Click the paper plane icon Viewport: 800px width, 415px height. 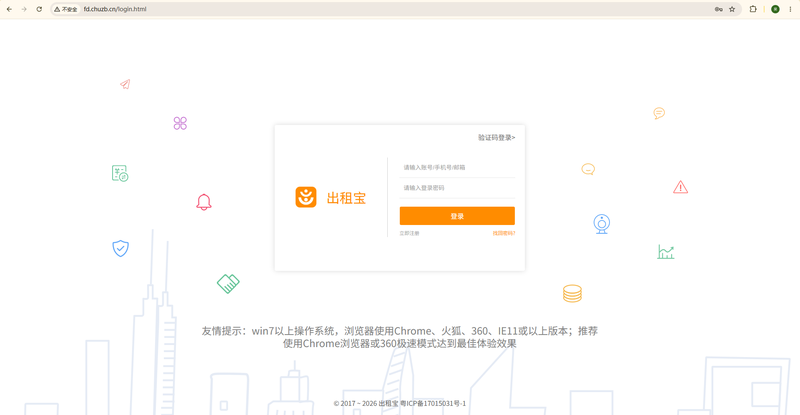(x=126, y=84)
